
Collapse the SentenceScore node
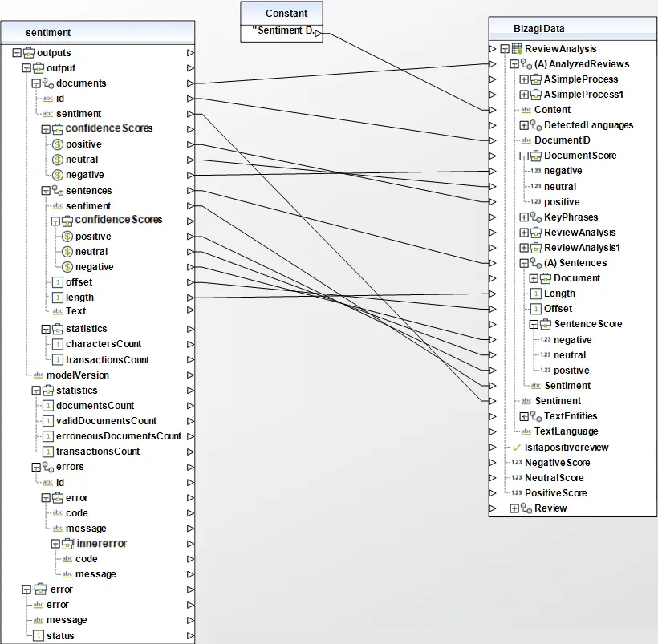(x=534, y=324)
